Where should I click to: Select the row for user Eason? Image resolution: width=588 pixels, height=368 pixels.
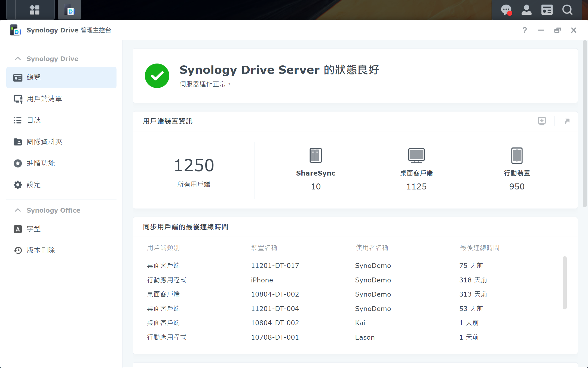pos(353,337)
